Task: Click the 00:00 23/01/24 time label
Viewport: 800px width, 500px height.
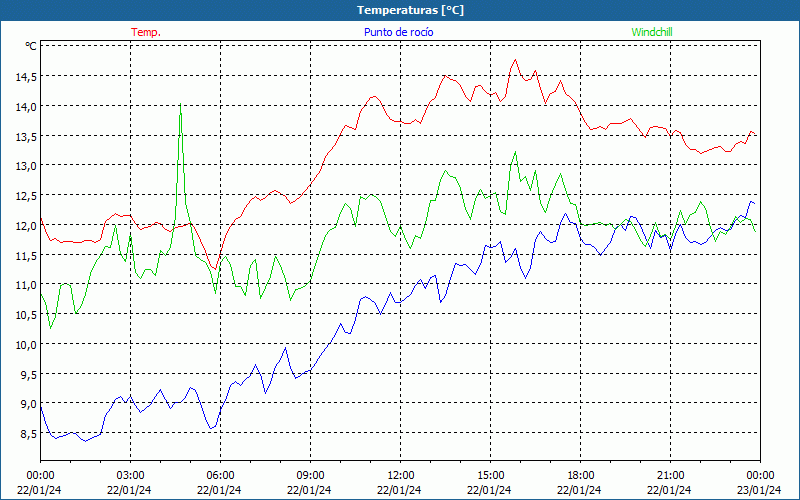Action: coord(760,483)
